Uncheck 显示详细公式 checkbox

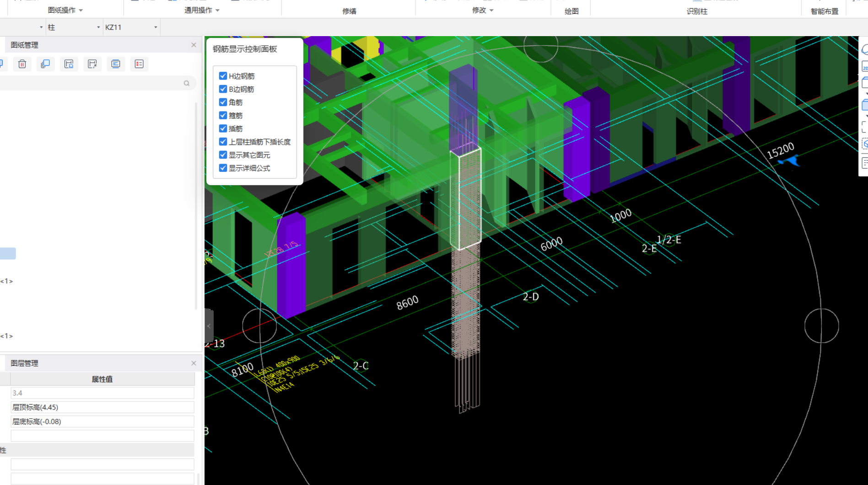point(223,168)
